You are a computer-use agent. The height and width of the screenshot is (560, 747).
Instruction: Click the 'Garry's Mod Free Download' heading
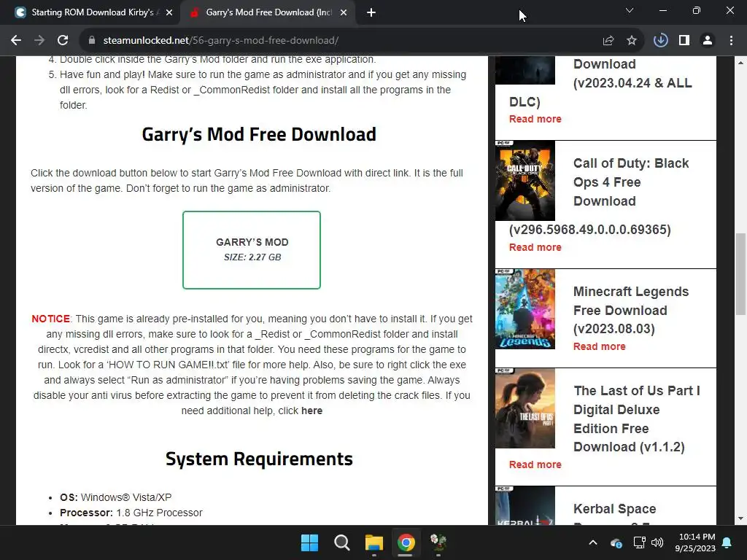[x=259, y=134]
